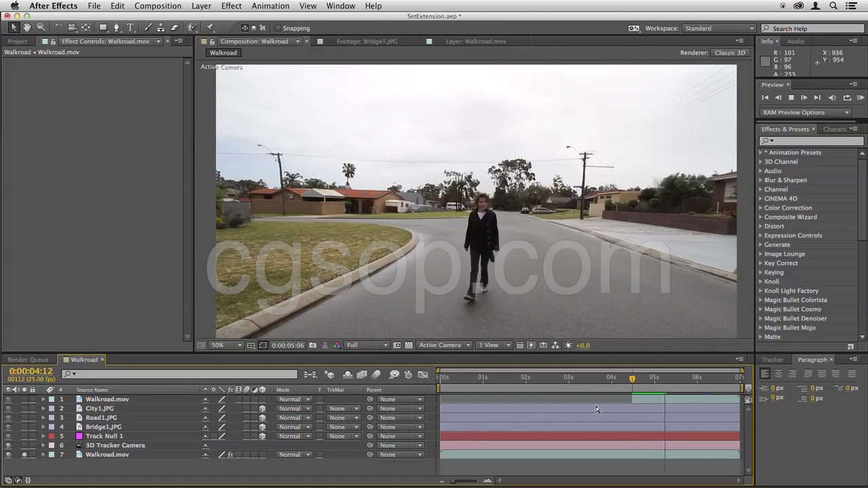Screen dimensions: 868x488
Task: Hide the Road1.JPG layer
Action: (8, 418)
